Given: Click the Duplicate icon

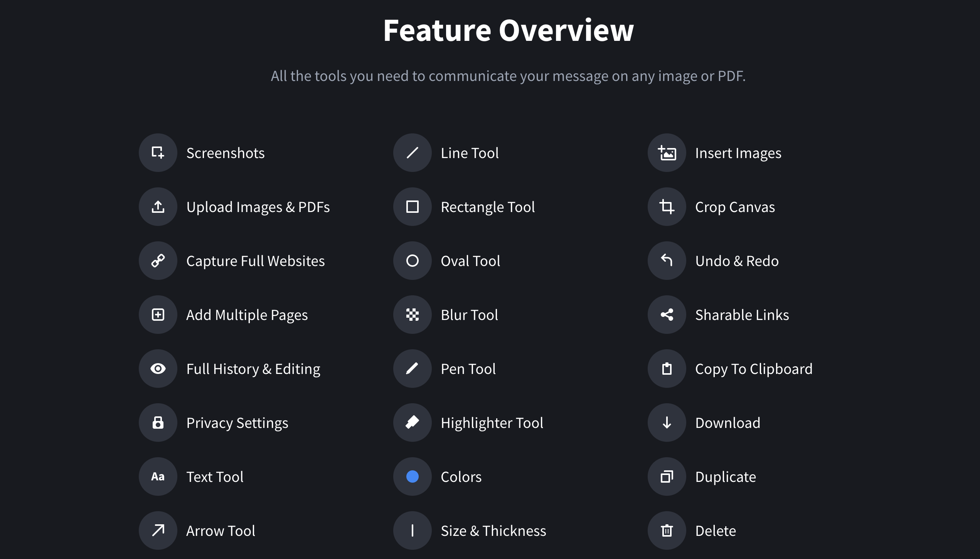Looking at the screenshot, I should (x=667, y=476).
